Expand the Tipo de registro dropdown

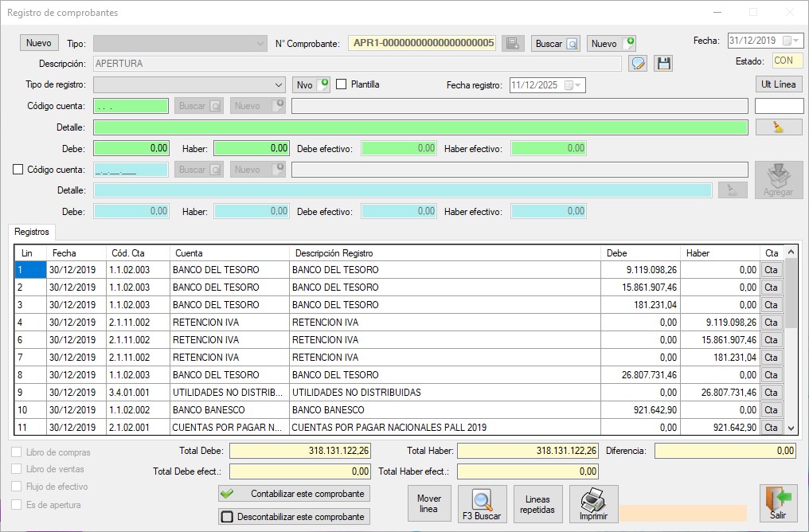tap(278, 84)
